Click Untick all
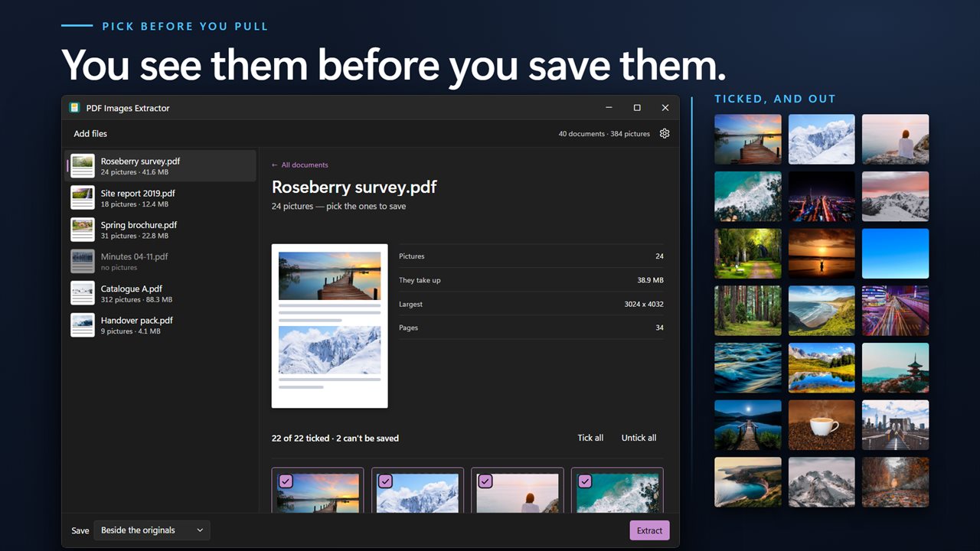The image size is (980, 551). pyautogui.click(x=639, y=438)
